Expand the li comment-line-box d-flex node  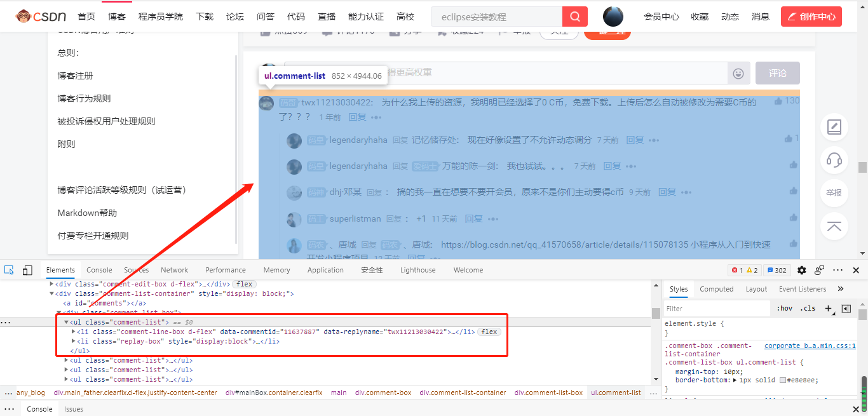coord(74,332)
